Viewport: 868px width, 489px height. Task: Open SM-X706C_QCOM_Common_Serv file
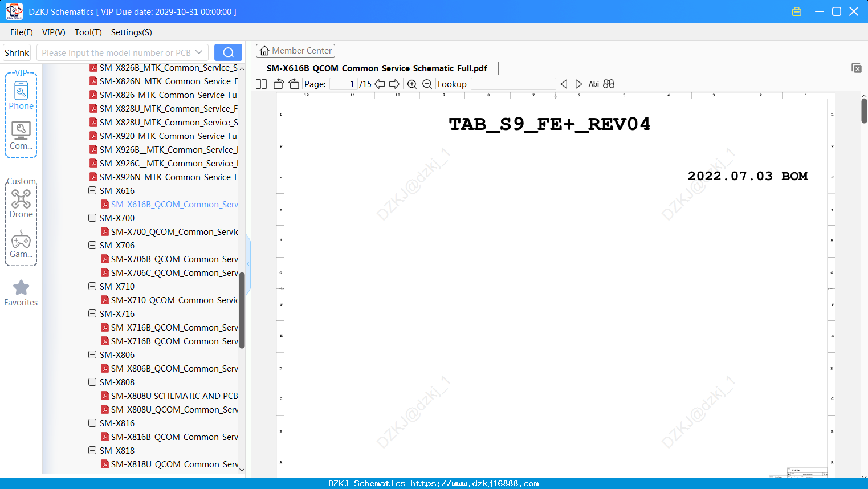(174, 273)
